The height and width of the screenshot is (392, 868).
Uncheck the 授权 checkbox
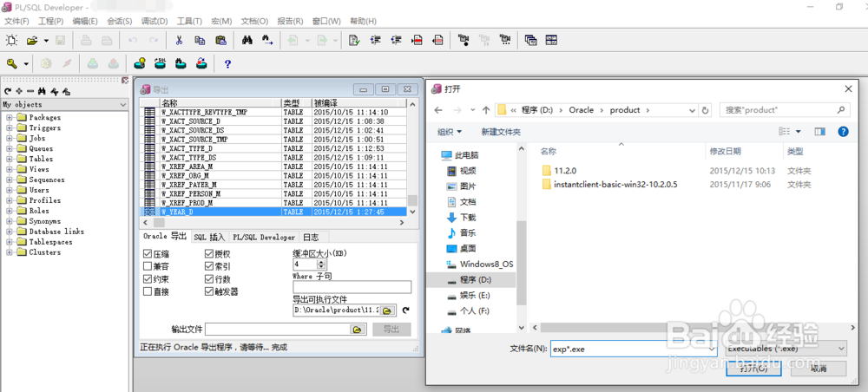(x=208, y=254)
